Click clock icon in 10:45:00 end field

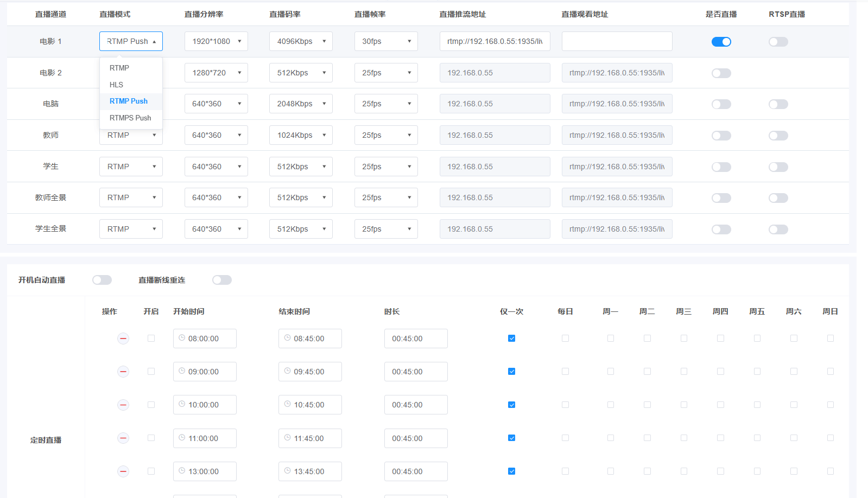tap(287, 404)
